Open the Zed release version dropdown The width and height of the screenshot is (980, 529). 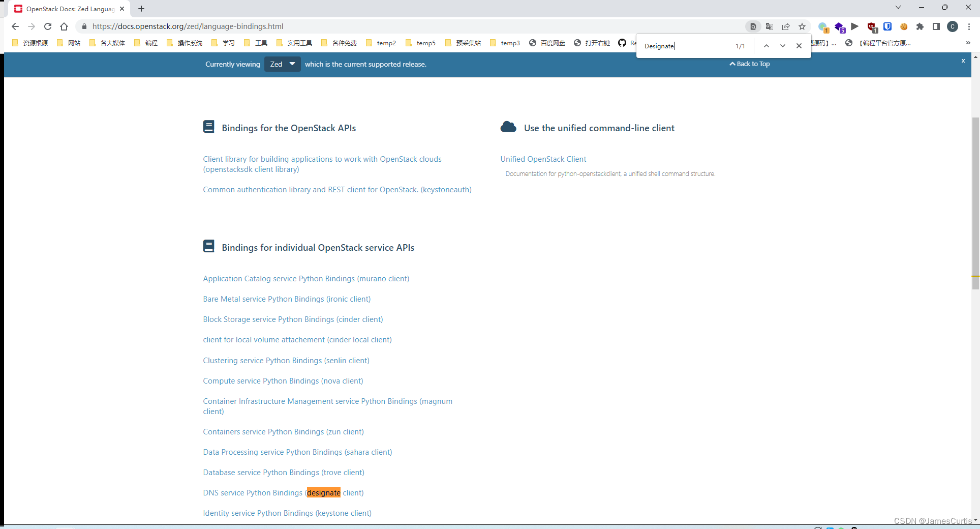click(283, 64)
